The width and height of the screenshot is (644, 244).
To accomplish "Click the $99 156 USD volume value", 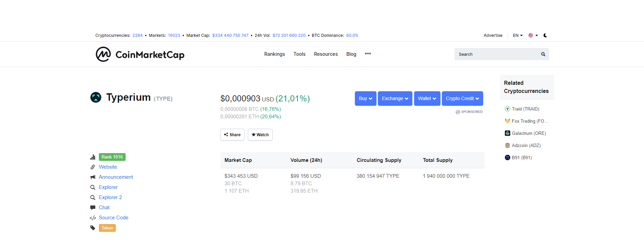I will (306, 176).
